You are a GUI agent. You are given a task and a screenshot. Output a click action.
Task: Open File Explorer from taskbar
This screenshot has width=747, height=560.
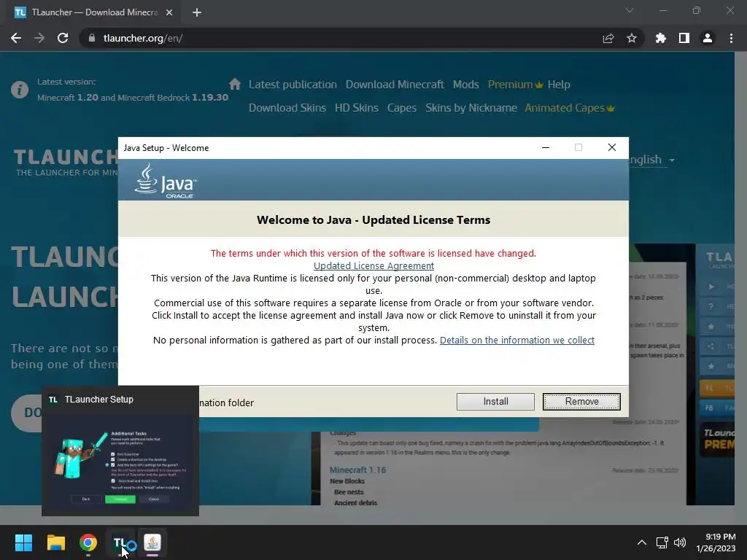55,542
